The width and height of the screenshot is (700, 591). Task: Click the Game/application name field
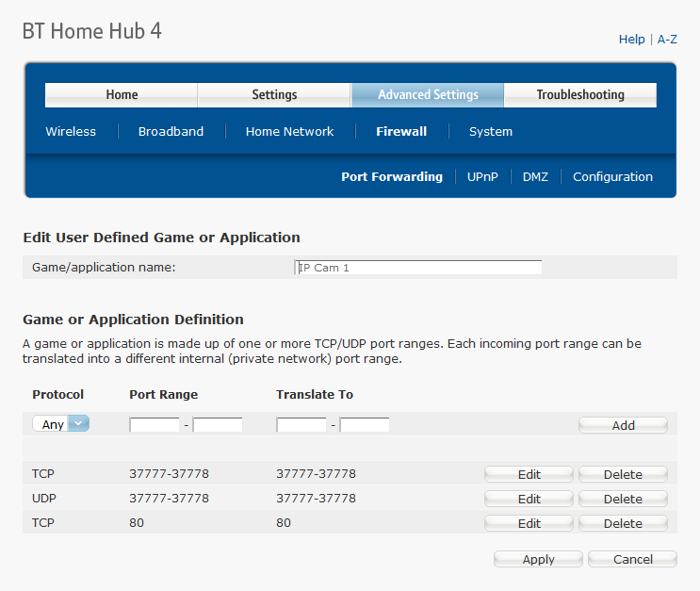tap(418, 268)
